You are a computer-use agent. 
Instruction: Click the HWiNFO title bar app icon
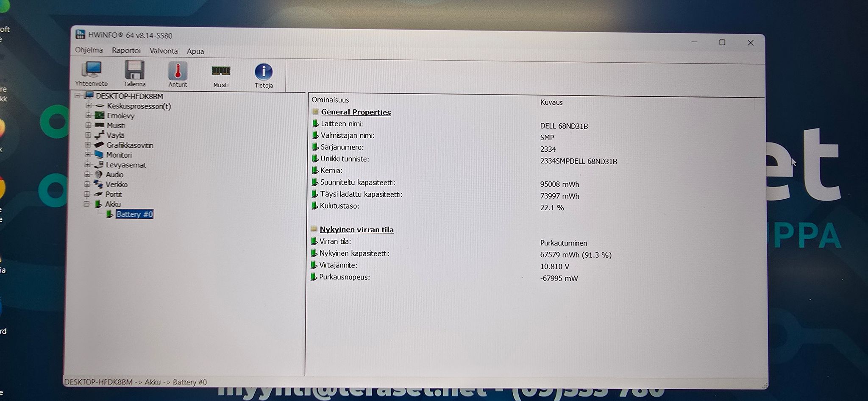pos(80,34)
